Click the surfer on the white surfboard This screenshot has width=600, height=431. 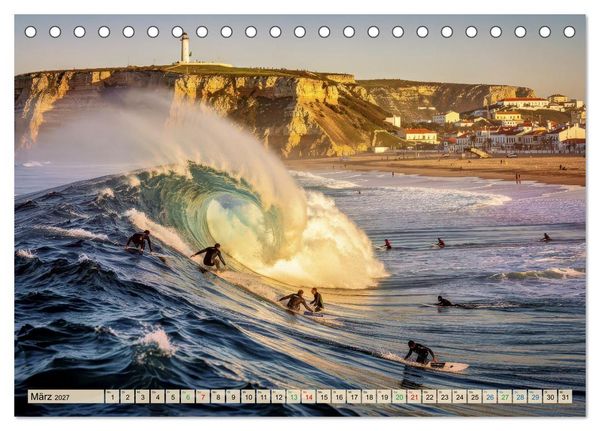(421, 353)
